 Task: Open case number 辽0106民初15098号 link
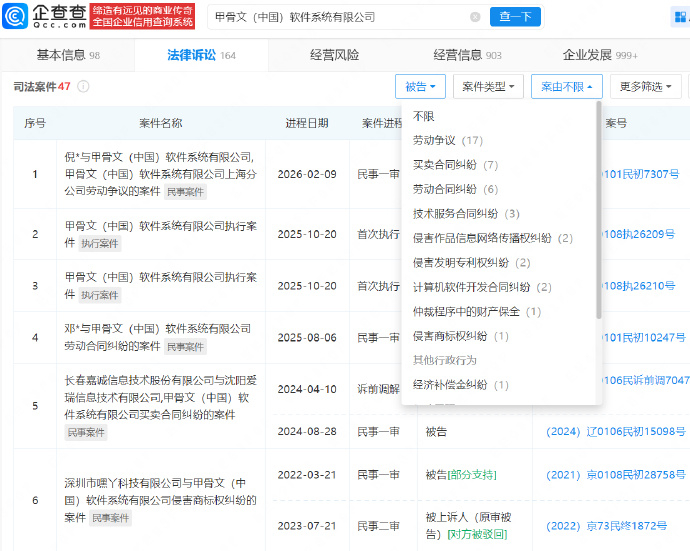pos(615,432)
